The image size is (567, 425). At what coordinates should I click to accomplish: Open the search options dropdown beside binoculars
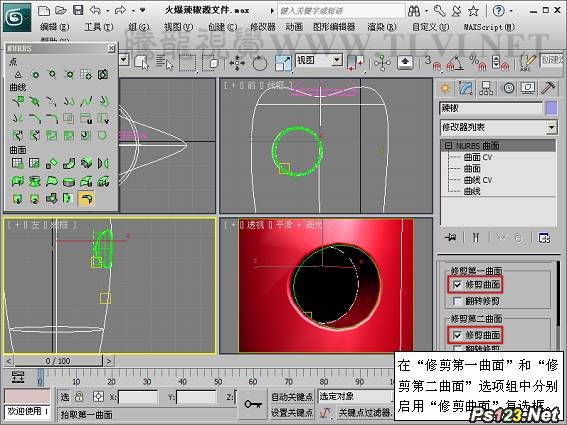click(x=426, y=11)
